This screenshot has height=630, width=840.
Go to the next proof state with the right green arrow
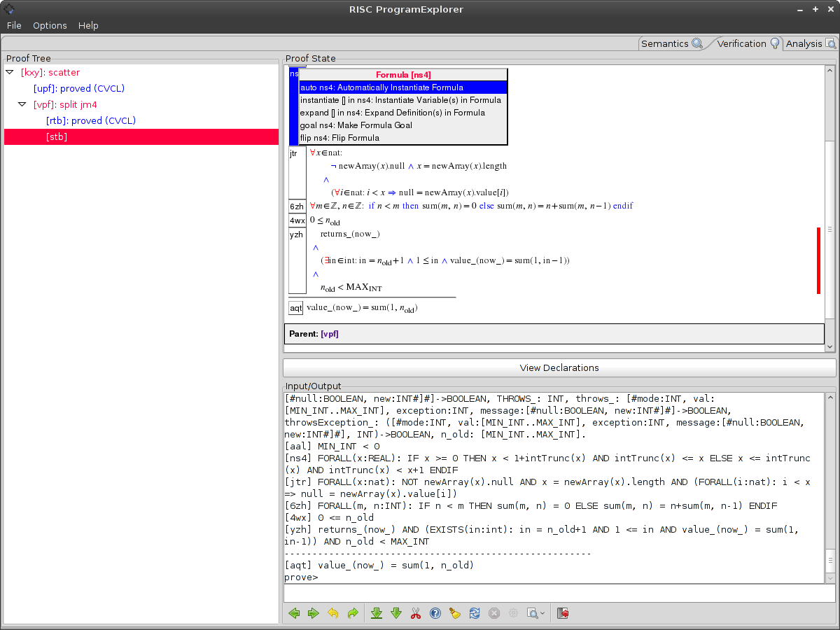pos(313,613)
